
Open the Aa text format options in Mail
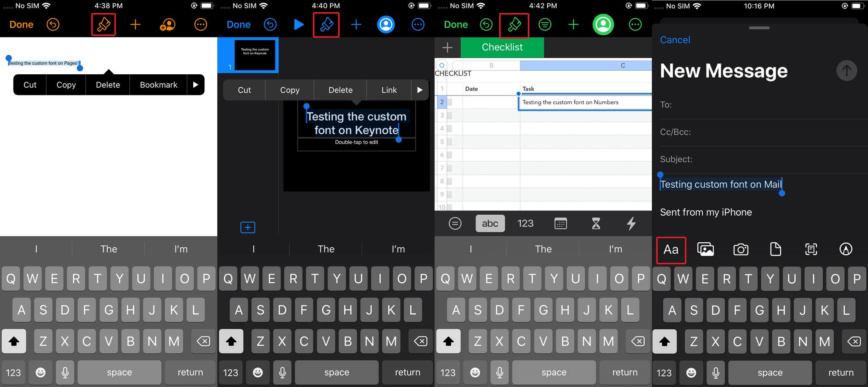tap(671, 250)
